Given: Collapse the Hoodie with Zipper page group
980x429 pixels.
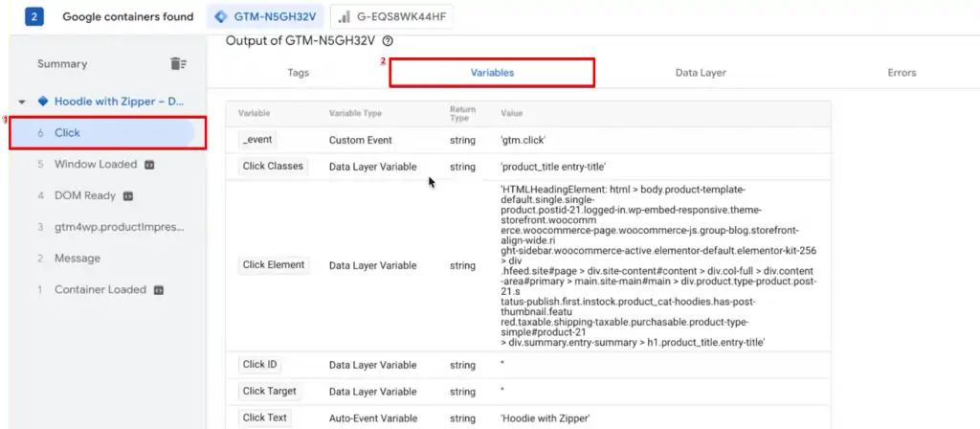Looking at the screenshot, I should (x=23, y=102).
